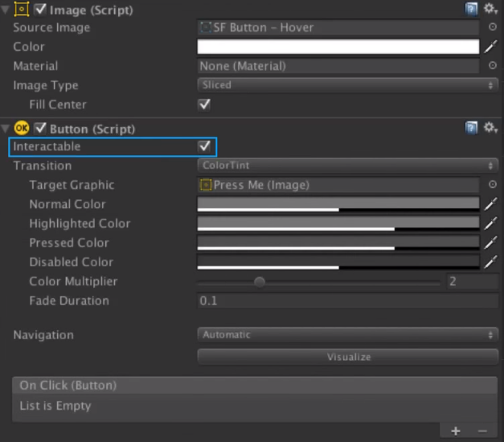Add new On Click event entry

tap(456, 431)
